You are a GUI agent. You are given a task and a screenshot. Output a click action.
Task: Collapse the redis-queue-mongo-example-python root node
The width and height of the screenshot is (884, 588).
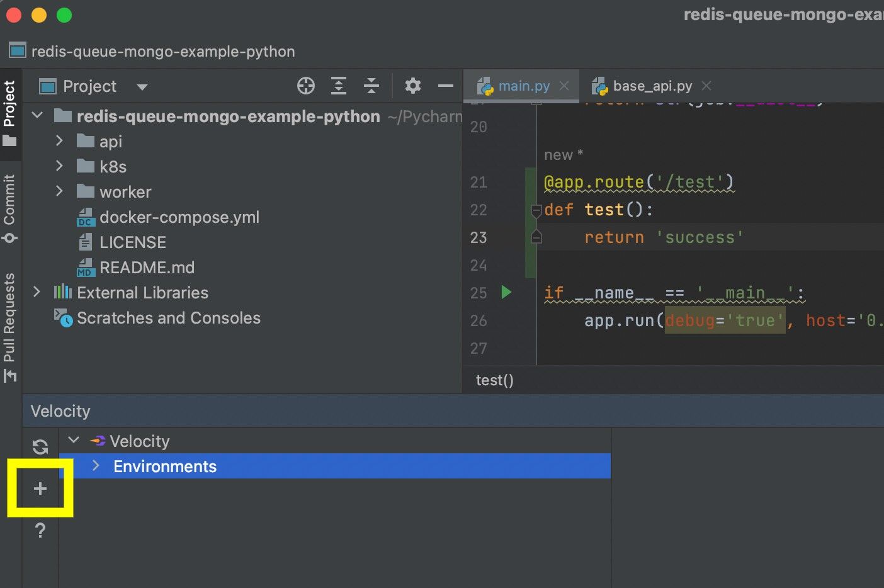(38, 116)
